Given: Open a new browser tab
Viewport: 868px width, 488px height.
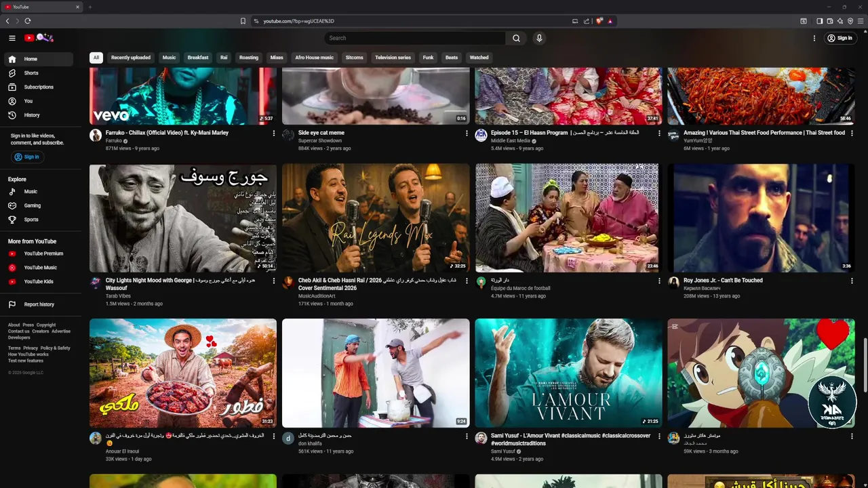Looking at the screenshot, I should 90,7.
